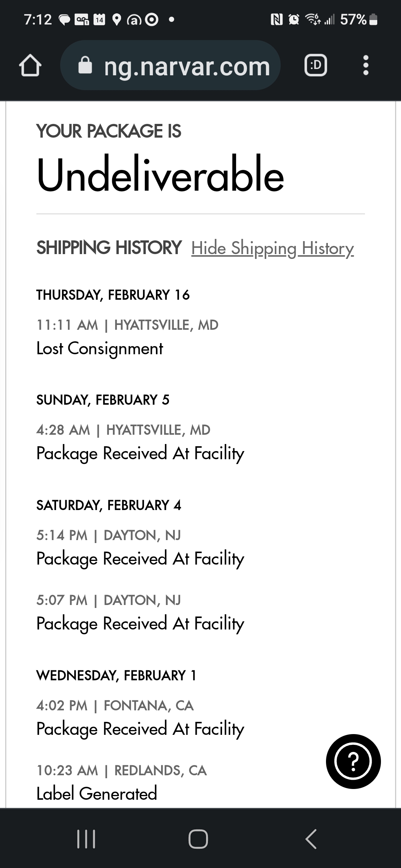Tap the Undeliverable status heading
Image resolution: width=401 pixels, height=868 pixels.
pos(160,175)
